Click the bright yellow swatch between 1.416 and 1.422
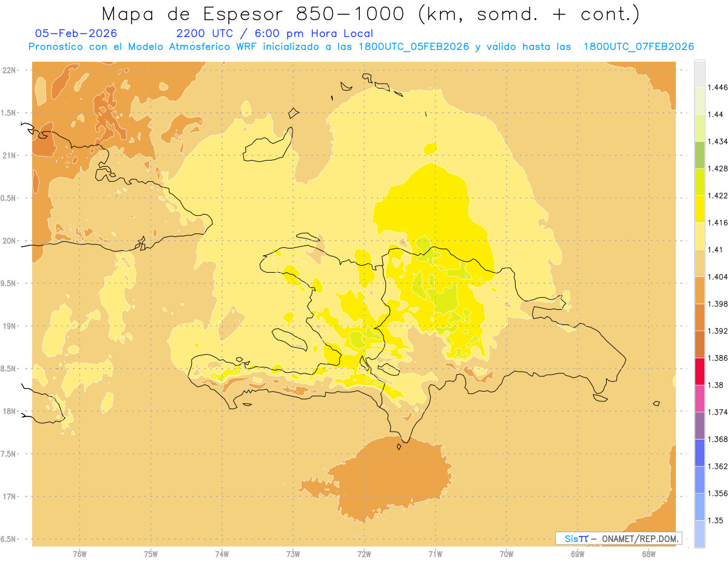This screenshot has width=728, height=562. pyautogui.click(x=699, y=209)
